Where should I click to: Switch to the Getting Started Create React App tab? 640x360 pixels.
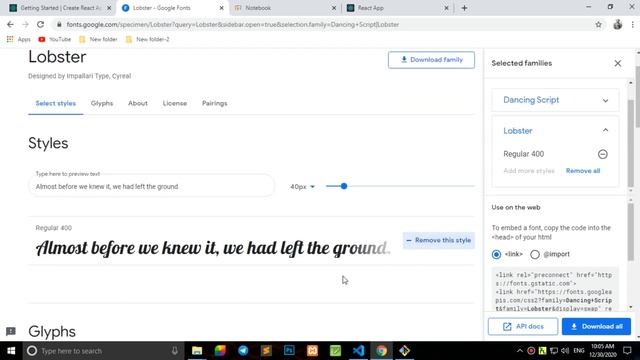click(x=60, y=8)
